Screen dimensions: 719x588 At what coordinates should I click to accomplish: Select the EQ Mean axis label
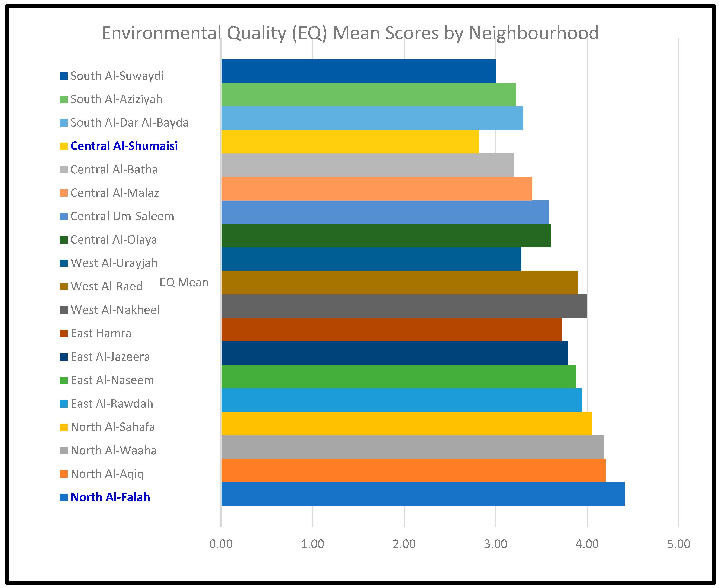tap(184, 282)
